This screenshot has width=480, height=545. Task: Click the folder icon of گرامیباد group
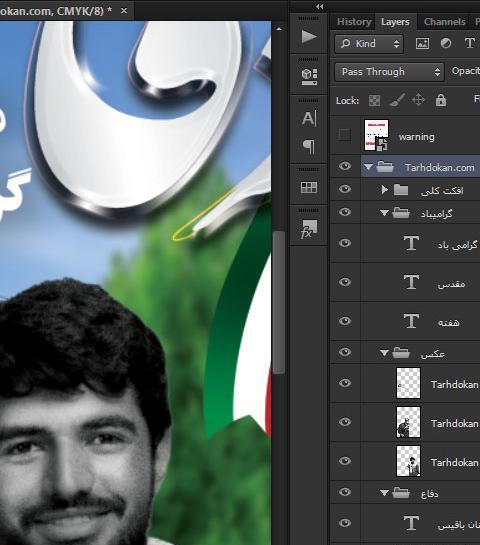(401, 212)
